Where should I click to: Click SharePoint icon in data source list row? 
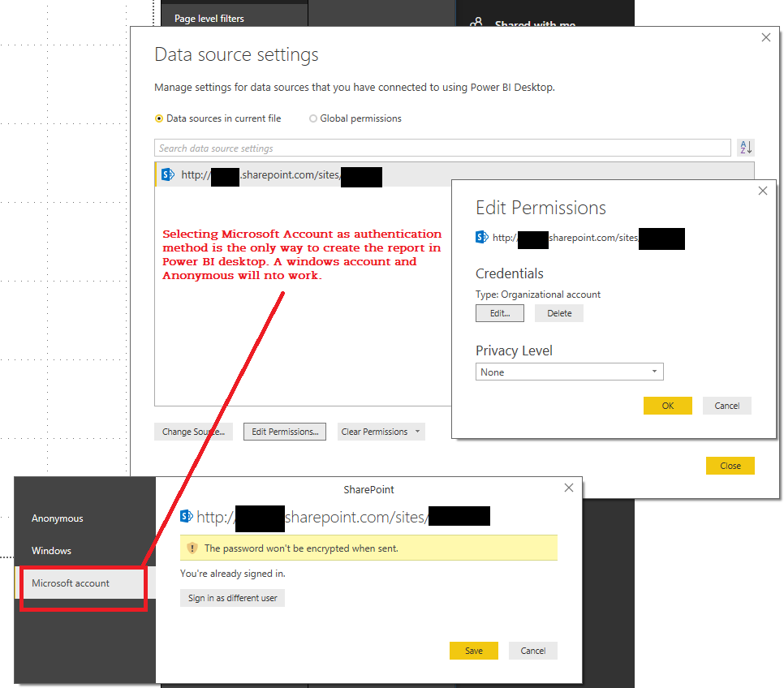(168, 174)
